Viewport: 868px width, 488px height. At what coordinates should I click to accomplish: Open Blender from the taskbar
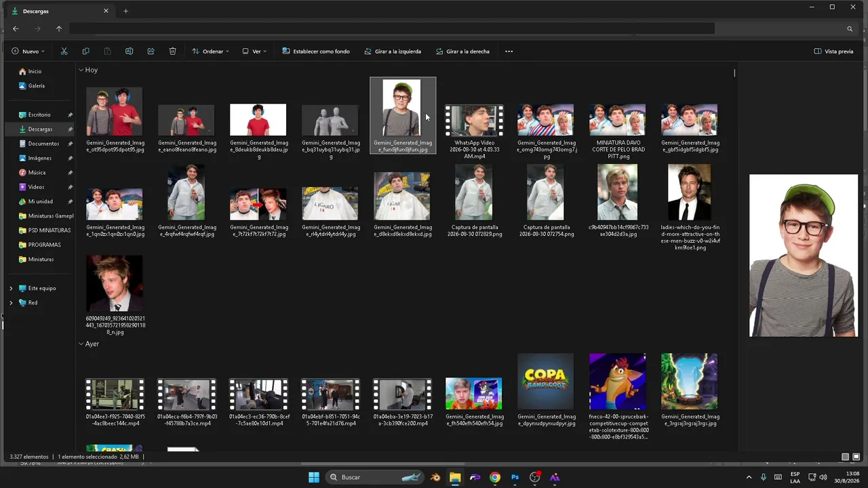(435, 477)
